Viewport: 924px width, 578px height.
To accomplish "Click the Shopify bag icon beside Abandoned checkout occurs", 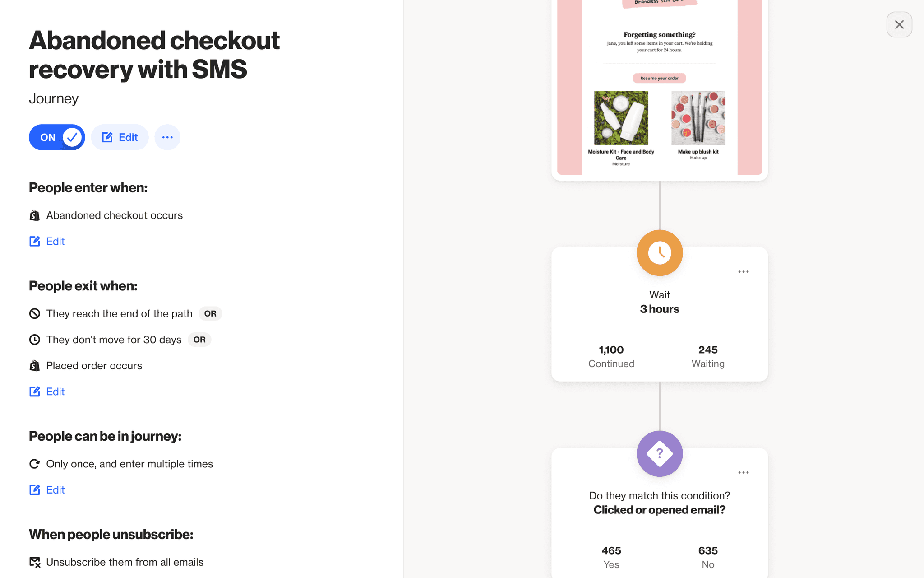I will coord(35,215).
